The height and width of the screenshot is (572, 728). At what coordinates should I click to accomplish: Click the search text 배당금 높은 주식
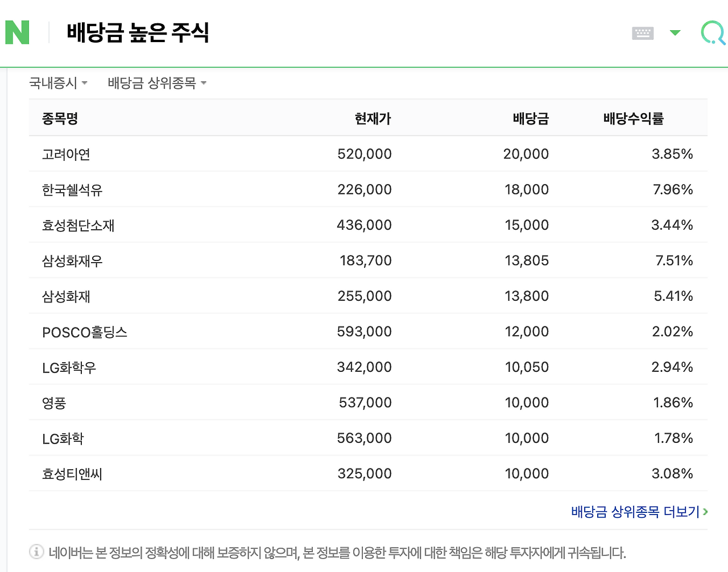(x=138, y=32)
